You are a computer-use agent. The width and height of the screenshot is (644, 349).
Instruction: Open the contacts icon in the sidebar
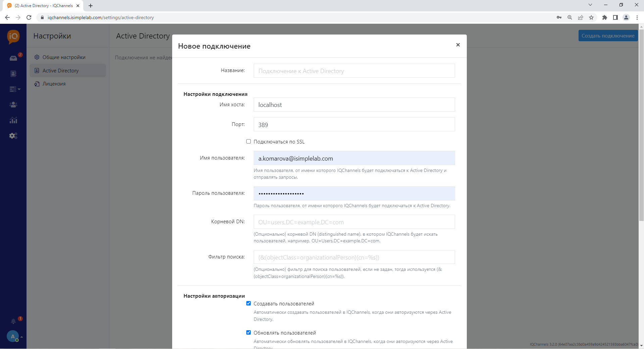coord(13,74)
